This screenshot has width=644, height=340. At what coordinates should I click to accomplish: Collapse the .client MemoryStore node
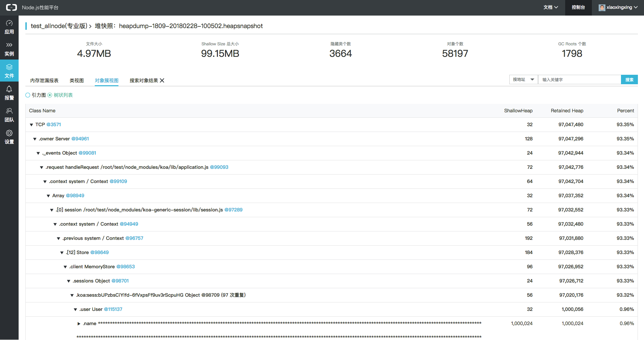65,267
